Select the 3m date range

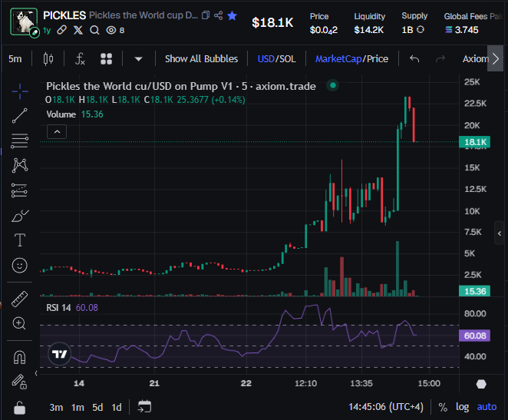56,408
